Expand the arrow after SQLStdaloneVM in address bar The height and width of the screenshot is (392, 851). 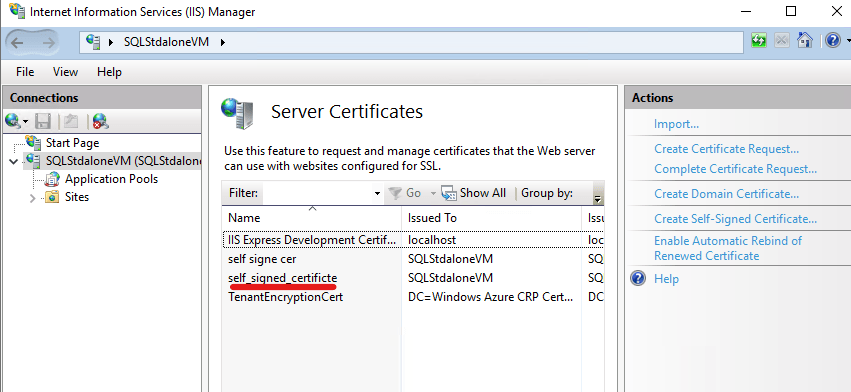click(x=223, y=42)
